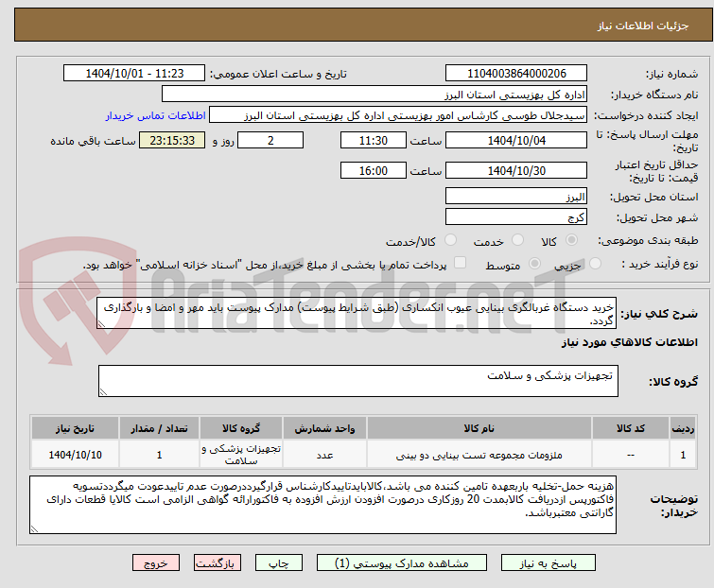Image resolution: width=714 pixels, height=588 pixels.
Task: Select the 'خدمت' radio button
Action: 517,240
